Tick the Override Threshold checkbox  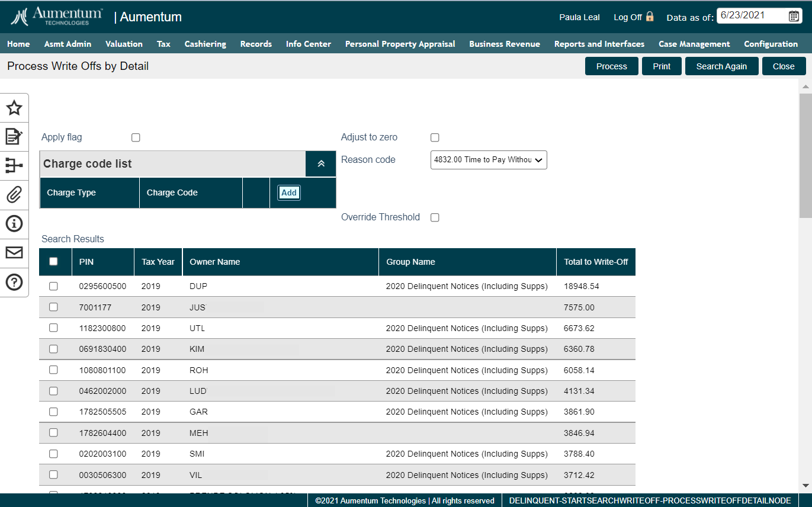435,217
